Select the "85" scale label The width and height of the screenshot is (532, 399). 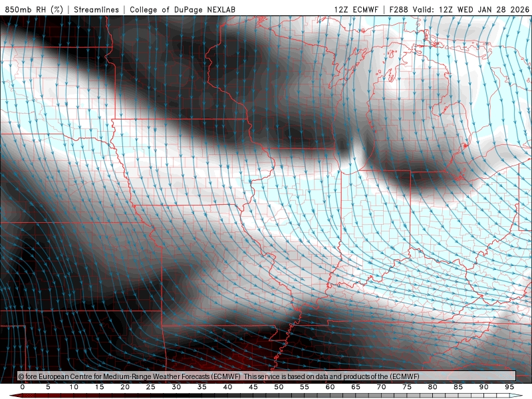pos(458,387)
